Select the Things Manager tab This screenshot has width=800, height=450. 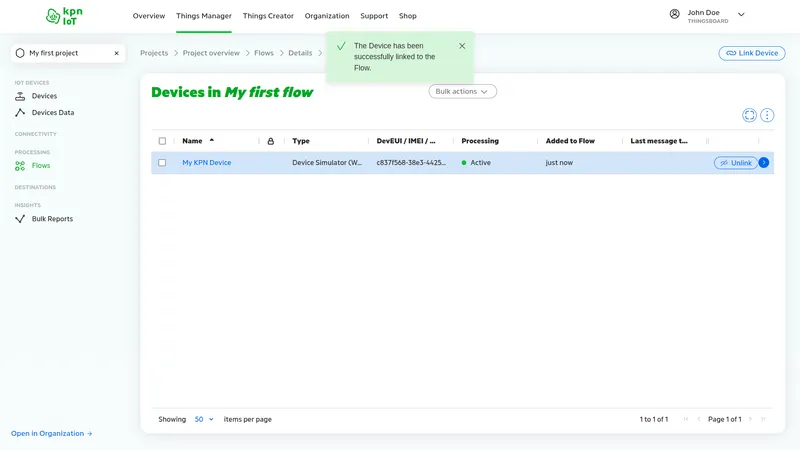point(204,16)
